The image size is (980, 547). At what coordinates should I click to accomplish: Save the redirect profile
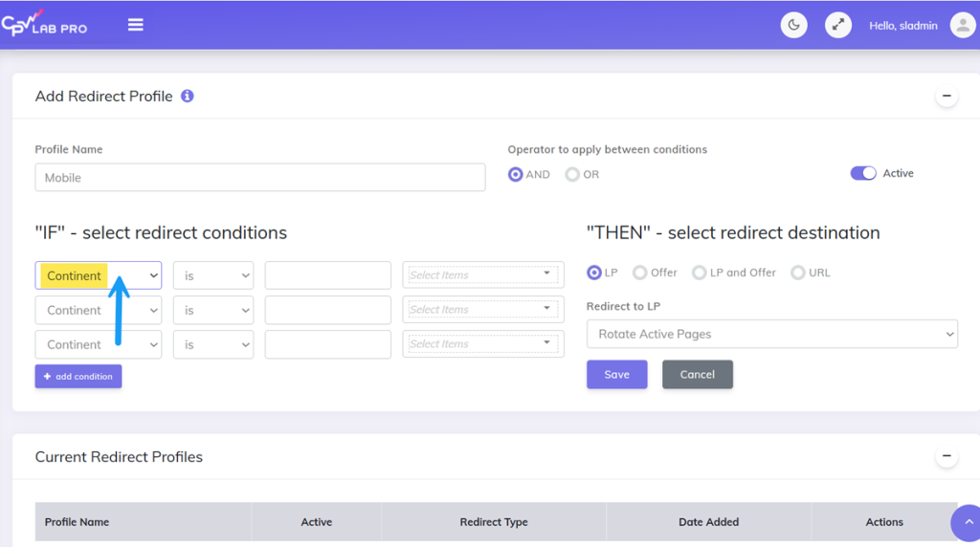[x=617, y=375]
